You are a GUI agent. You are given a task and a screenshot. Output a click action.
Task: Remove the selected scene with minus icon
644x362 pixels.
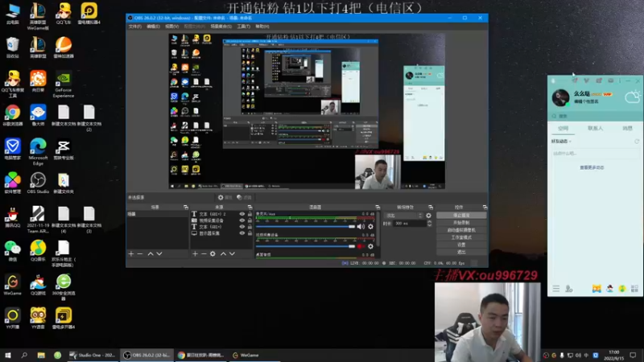tap(140, 254)
